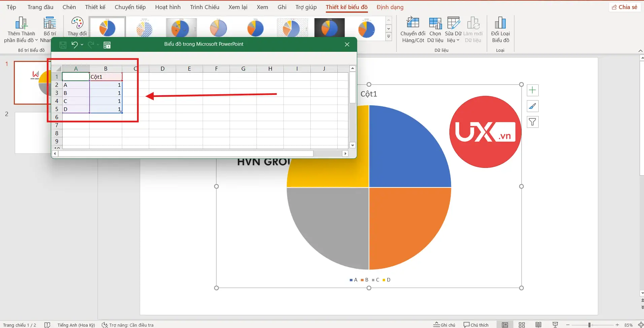
Task: Click the Chart Elements plus icon
Action: coord(532,90)
